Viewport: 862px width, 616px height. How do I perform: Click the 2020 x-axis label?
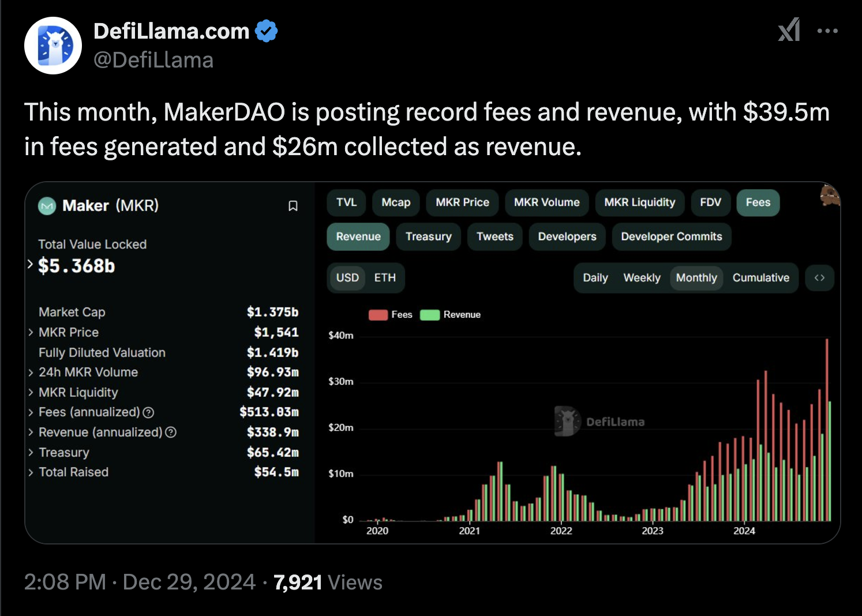pyautogui.click(x=377, y=531)
